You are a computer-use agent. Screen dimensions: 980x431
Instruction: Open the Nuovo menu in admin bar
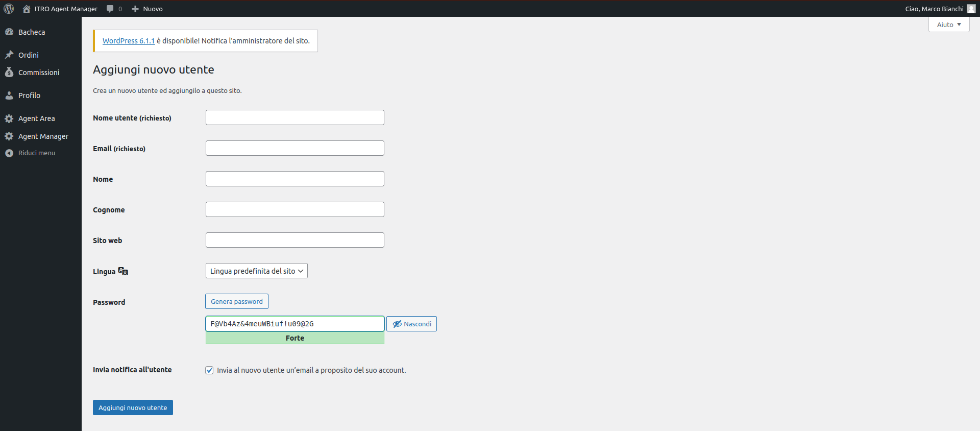click(x=147, y=9)
